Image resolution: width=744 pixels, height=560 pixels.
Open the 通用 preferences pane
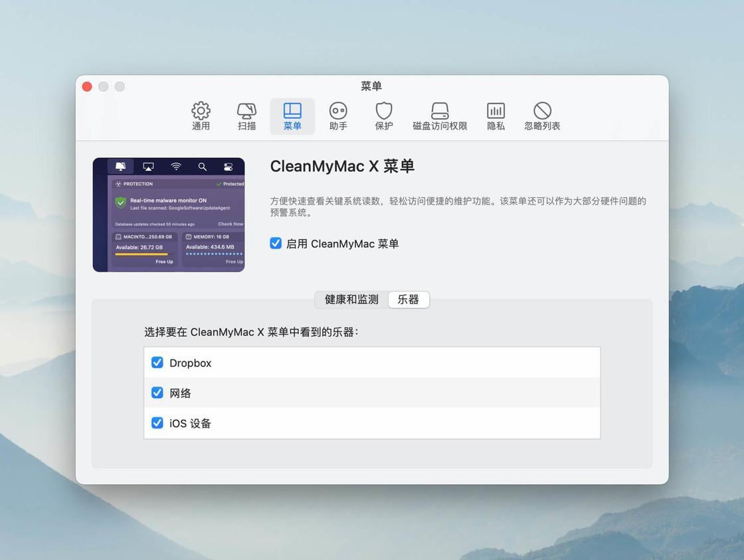click(x=201, y=116)
